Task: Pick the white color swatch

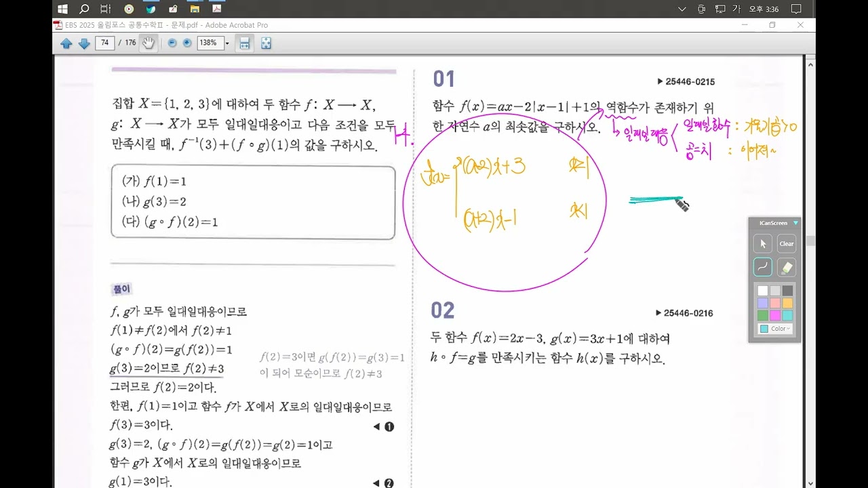Action: tap(763, 291)
